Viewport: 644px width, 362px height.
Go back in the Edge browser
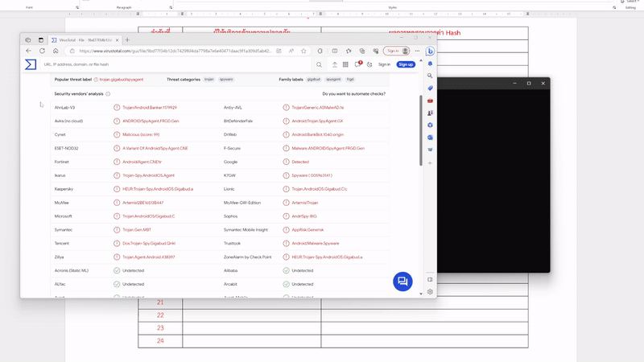click(28, 51)
